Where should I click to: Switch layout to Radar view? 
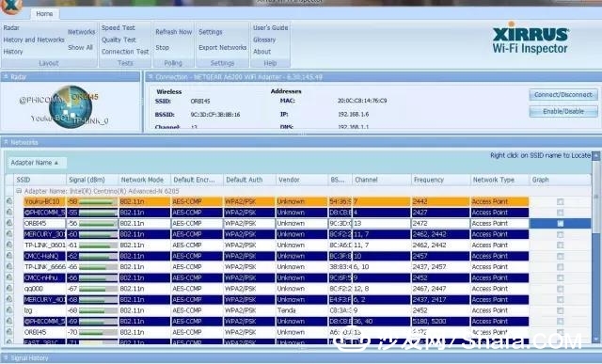point(11,27)
